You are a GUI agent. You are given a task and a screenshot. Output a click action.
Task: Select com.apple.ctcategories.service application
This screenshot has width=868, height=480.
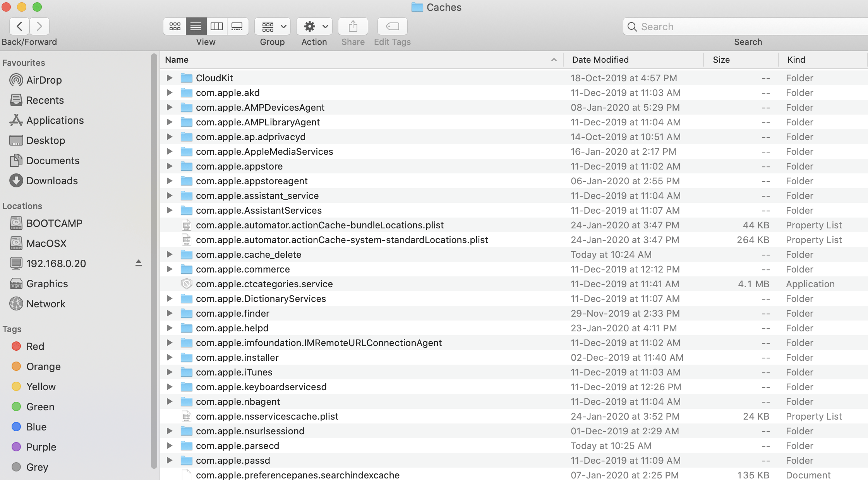[514, 284]
